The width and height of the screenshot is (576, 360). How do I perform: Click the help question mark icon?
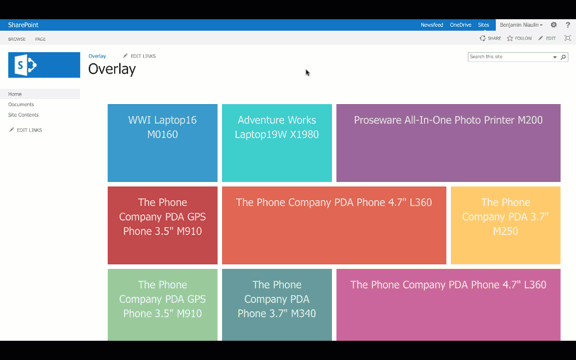(x=568, y=25)
